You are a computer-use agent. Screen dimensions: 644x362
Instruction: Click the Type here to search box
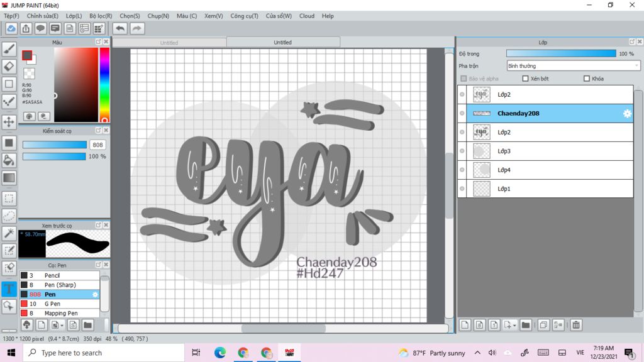pyautogui.click(x=104, y=353)
